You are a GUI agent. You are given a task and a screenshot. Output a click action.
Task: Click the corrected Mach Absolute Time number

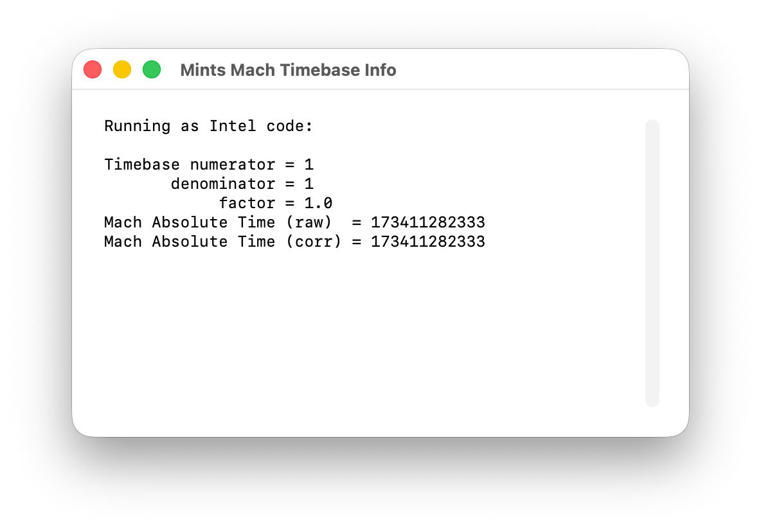click(x=427, y=242)
